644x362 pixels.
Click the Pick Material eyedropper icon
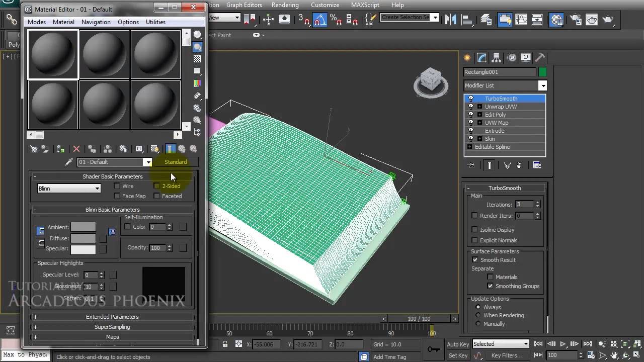pos(69,162)
